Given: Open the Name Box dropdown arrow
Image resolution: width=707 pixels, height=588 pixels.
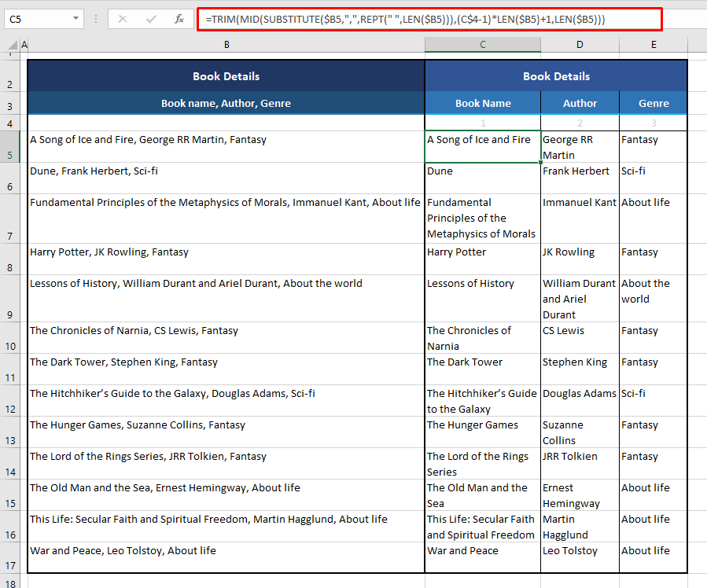Looking at the screenshot, I should tap(75, 17).
